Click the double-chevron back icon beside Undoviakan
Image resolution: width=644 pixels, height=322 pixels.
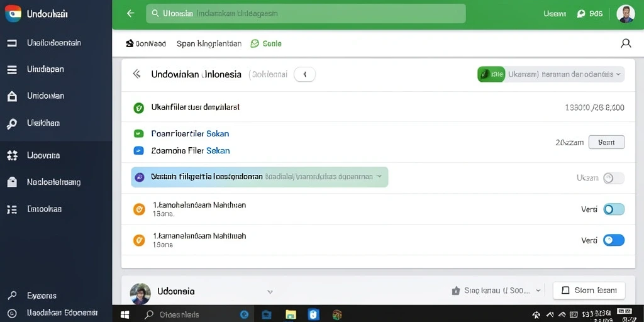click(x=136, y=74)
